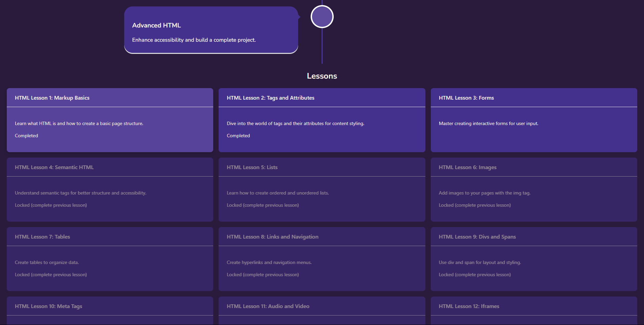Click Locked status text under Lesson 7
Image resolution: width=644 pixels, height=325 pixels.
(51, 275)
